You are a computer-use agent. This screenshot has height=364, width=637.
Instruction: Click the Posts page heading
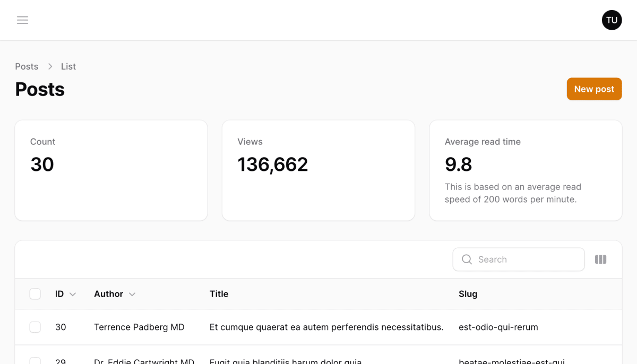39,89
